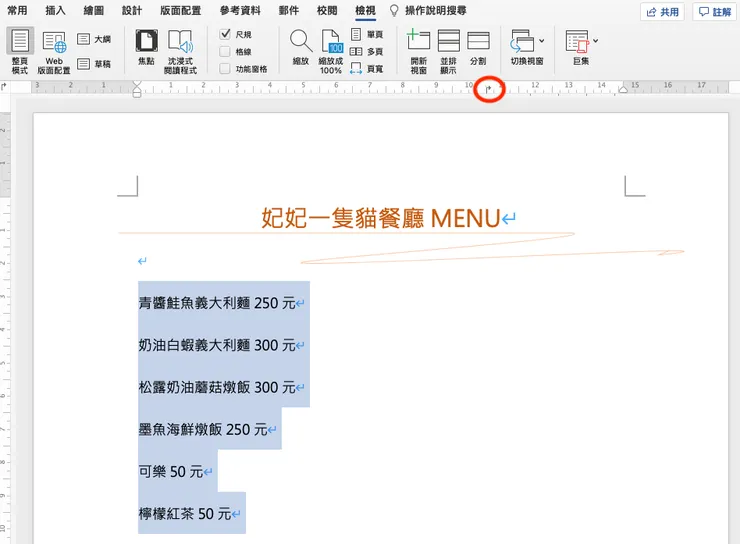Open the 參考資料 (References) tab
Image resolution: width=740 pixels, height=544 pixels.
click(240, 10)
